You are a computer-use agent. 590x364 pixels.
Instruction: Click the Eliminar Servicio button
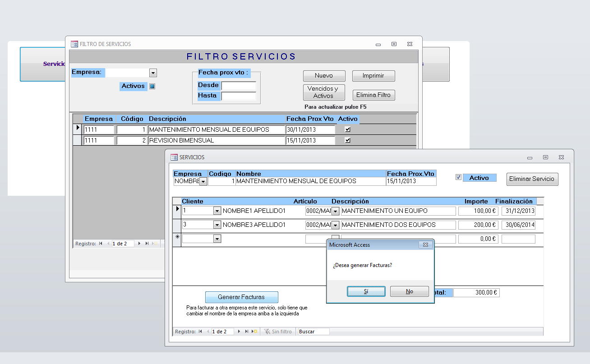532,179
